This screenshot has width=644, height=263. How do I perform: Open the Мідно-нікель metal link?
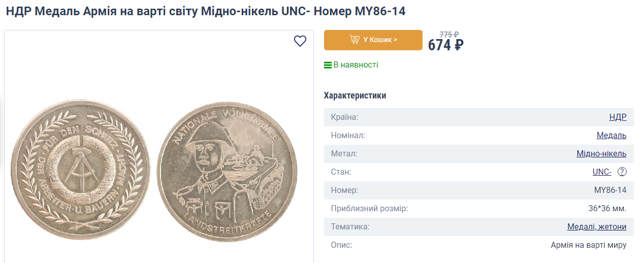click(x=601, y=154)
